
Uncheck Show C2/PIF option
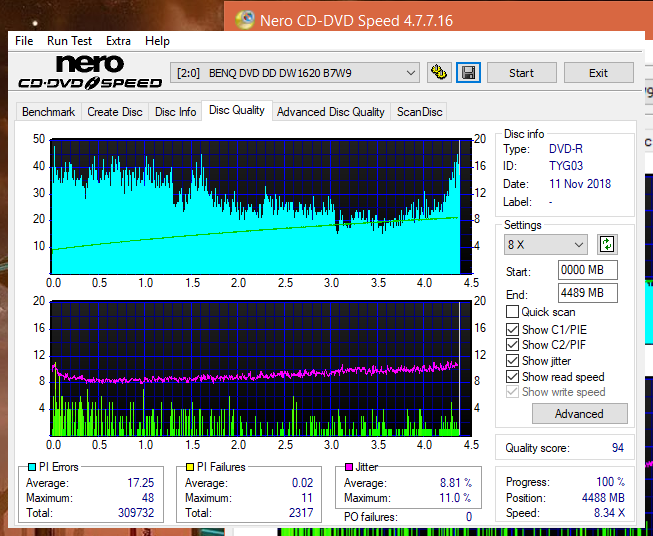(512, 345)
